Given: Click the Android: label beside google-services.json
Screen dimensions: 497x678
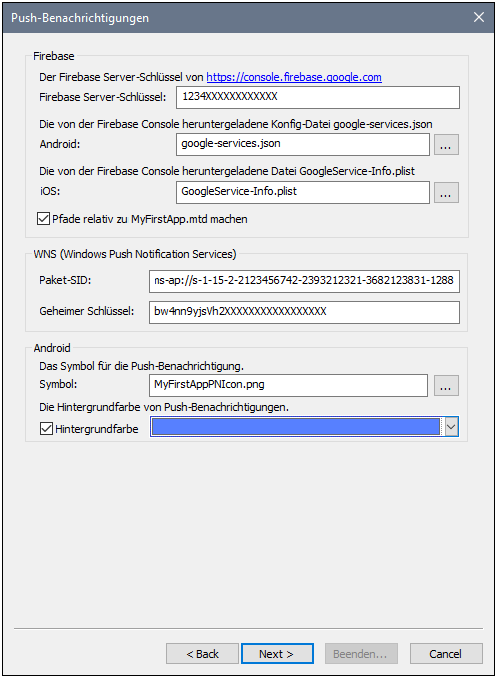Looking at the screenshot, I should pos(60,144).
